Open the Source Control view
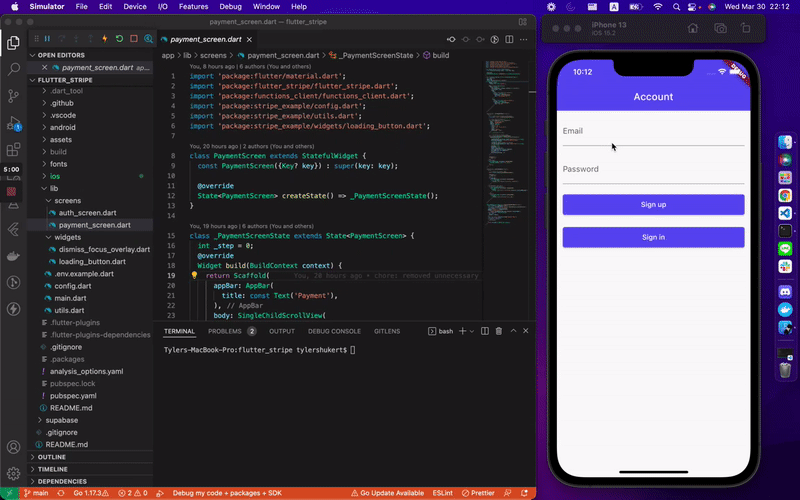This screenshot has width=800, height=500. coord(13,95)
